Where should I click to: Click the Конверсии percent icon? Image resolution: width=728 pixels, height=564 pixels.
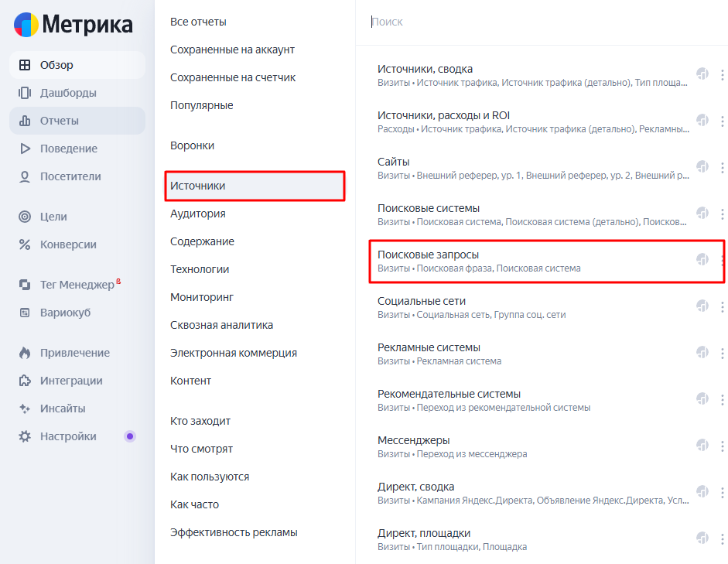click(x=25, y=244)
